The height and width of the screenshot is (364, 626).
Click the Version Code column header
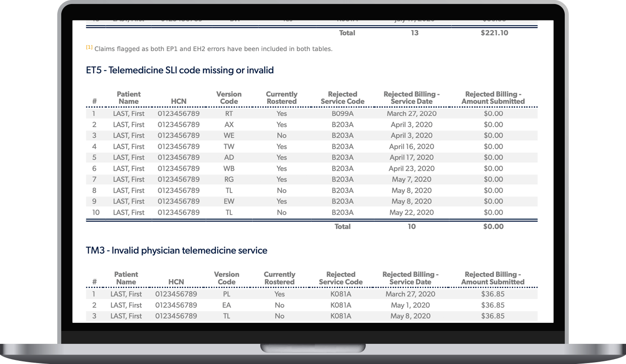[229, 98]
